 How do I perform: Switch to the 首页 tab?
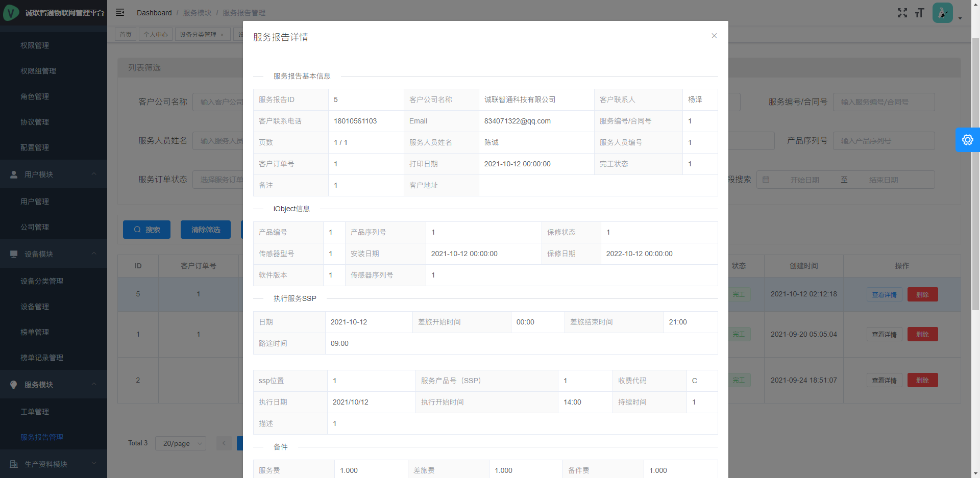[126, 35]
